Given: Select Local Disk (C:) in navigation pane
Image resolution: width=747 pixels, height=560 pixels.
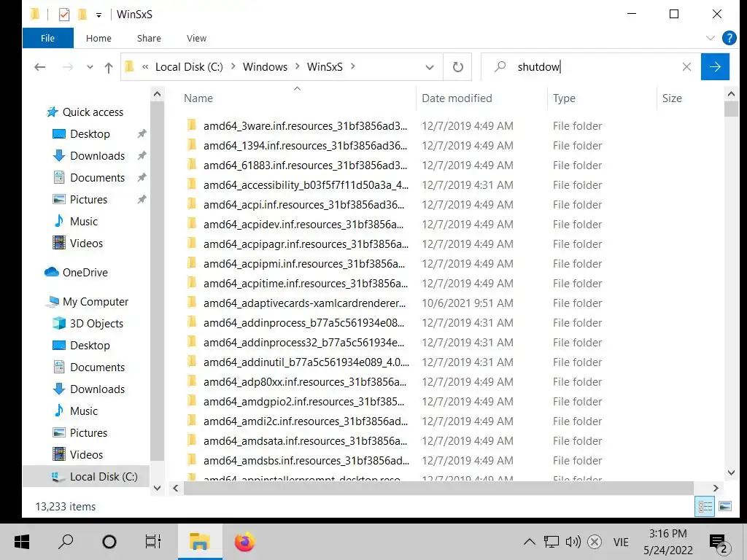Looking at the screenshot, I should pyautogui.click(x=104, y=477).
